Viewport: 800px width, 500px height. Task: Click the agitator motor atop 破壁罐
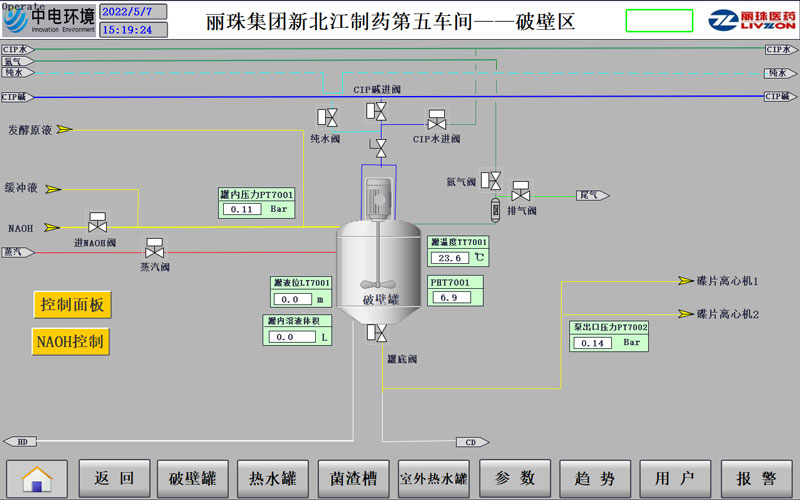click(379, 196)
